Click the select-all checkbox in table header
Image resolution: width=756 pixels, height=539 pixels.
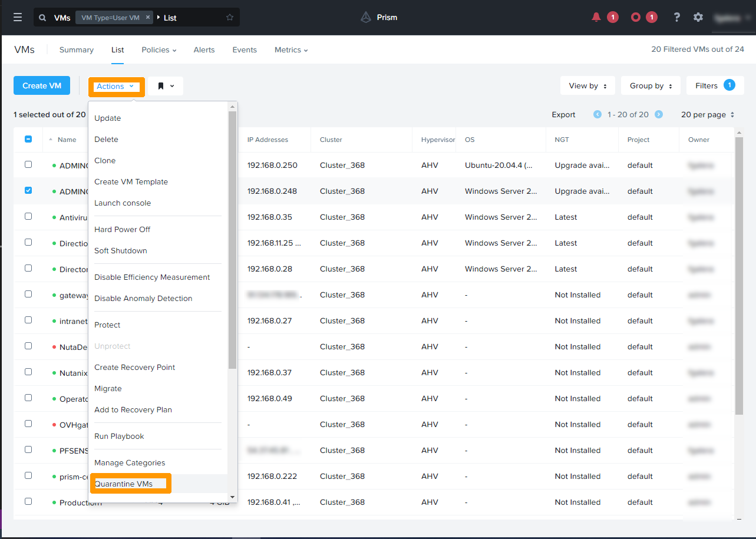coord(28,138)
